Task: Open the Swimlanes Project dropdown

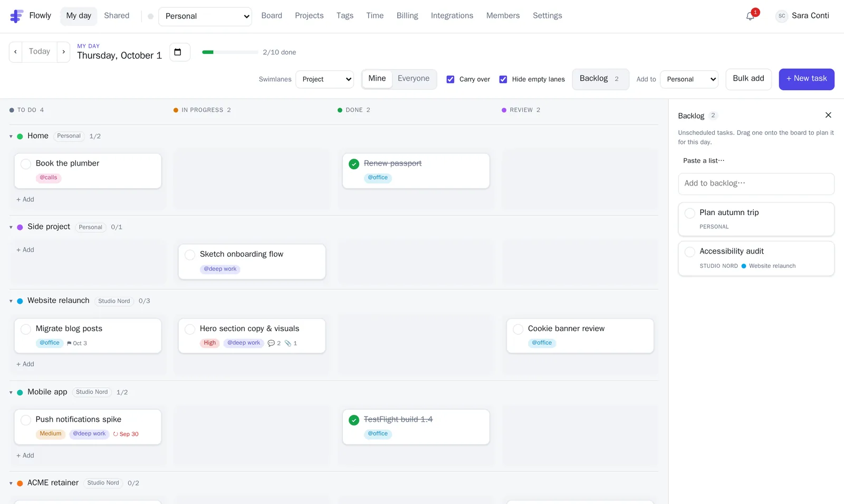Action: click(324, 79)
